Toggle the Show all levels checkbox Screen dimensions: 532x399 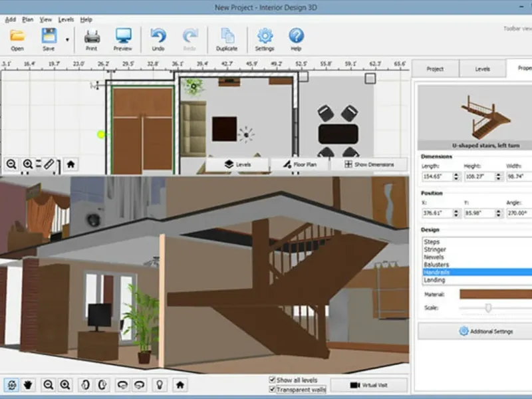tap(273, 380)
